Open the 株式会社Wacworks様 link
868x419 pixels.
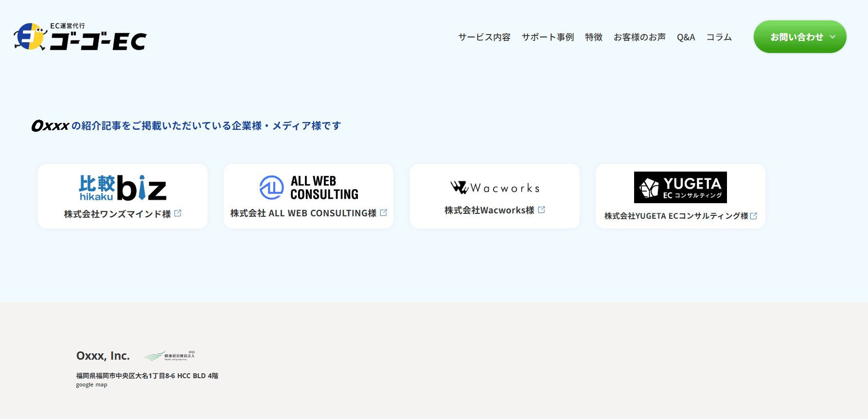[x=489, y=210]
